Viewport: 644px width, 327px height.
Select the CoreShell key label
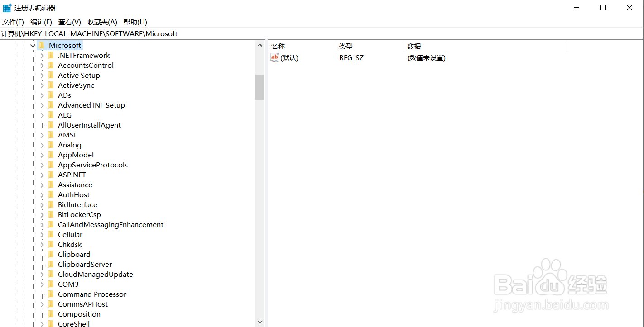(74, 324)
